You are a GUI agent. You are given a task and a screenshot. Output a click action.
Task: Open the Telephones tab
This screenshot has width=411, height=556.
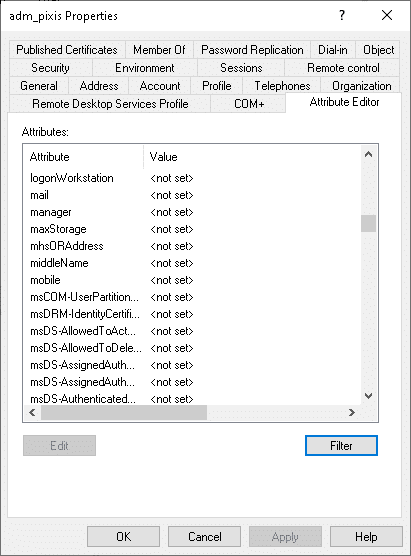[282, 86]
